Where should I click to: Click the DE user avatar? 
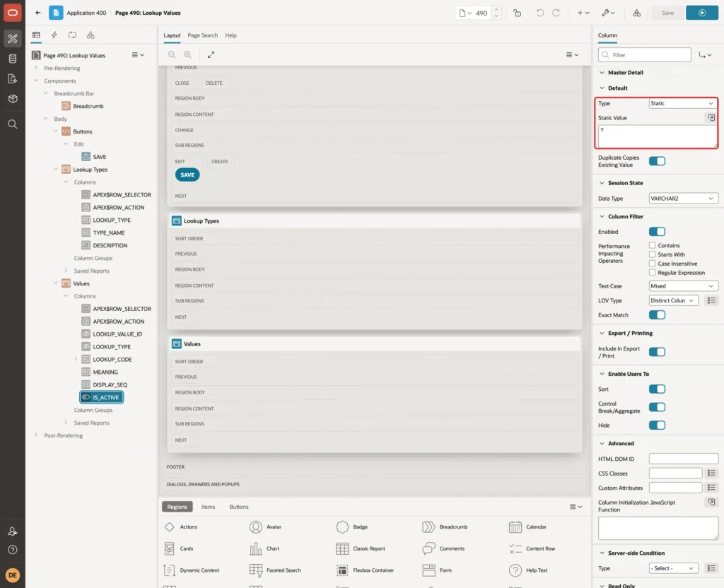13,575
